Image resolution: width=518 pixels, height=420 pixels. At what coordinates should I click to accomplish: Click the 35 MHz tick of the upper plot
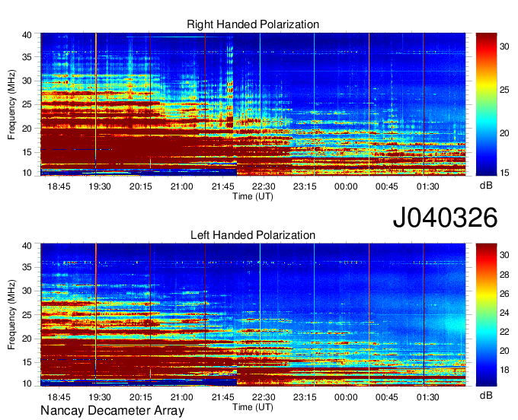pos(27,57)
